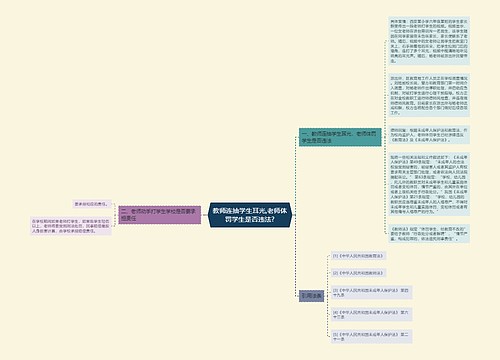Select the teal branch 一、教师连抽学生耳光
Viewport: 500px width, 360px height.
tap(340, 137)
